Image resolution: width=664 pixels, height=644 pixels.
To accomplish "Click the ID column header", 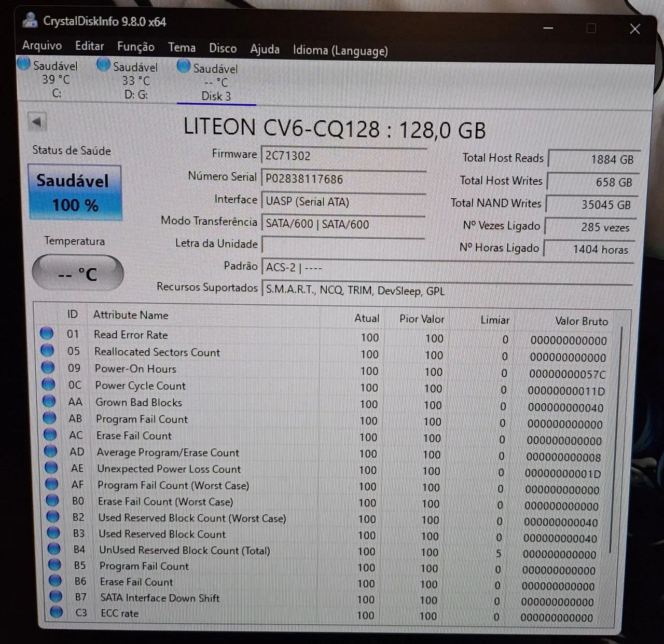I will (x=73, y=314).
